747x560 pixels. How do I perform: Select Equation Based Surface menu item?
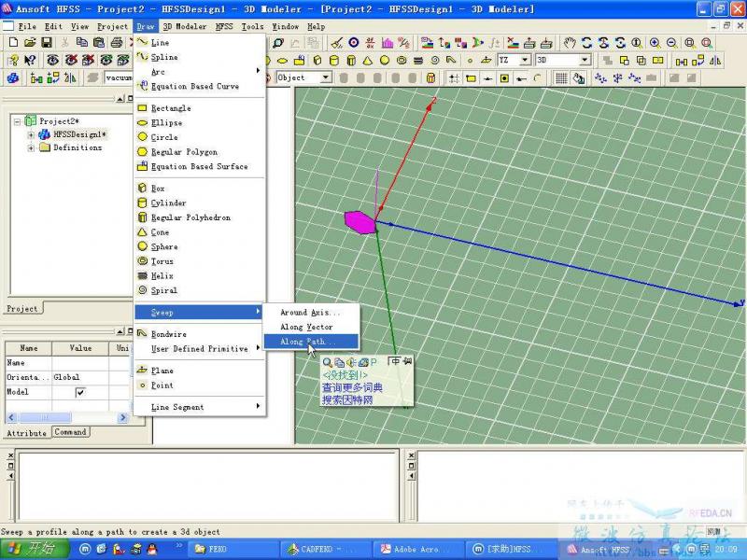[199, 167]
